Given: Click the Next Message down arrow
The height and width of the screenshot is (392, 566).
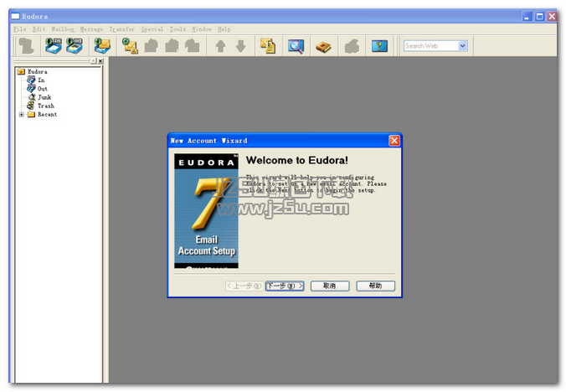Looking at the screenshot, I should [x=241, y=46].
